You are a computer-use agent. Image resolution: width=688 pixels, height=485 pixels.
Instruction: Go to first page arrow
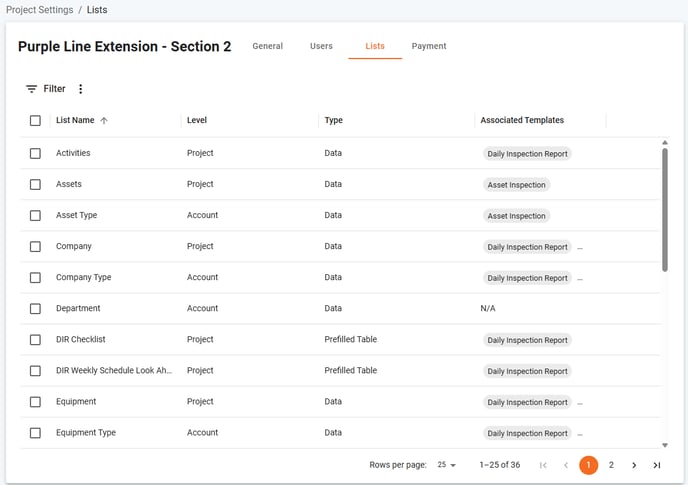[543, 465]
